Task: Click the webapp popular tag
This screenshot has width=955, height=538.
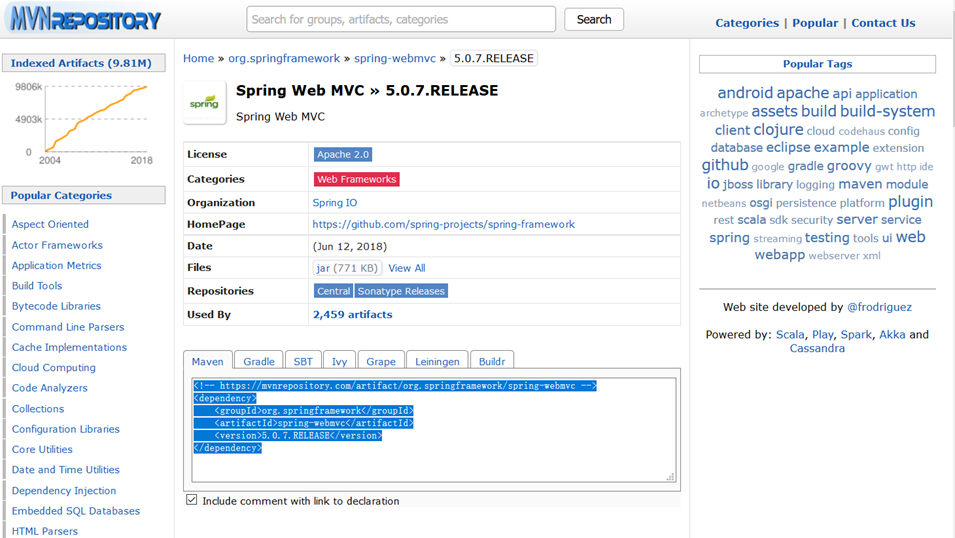Action: pyautogui.click(x=780, y=255)
